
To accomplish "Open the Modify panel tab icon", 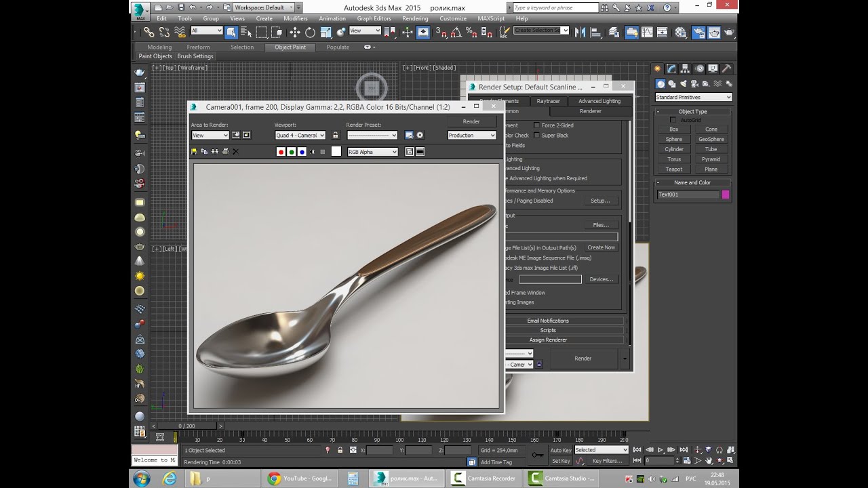I will pos(671,68).
